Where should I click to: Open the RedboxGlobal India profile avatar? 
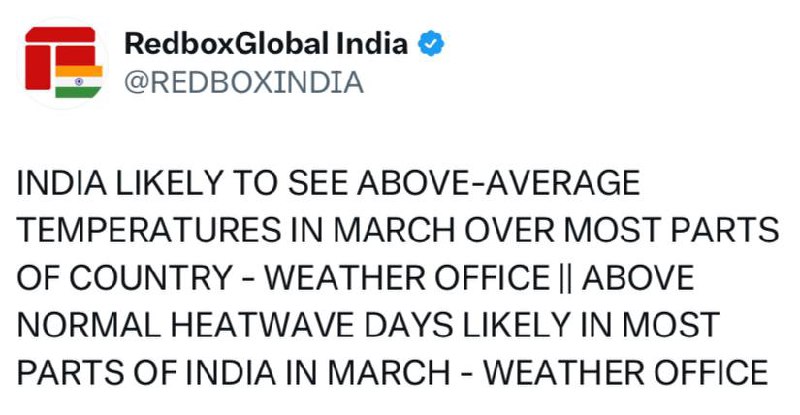(62, 63)
